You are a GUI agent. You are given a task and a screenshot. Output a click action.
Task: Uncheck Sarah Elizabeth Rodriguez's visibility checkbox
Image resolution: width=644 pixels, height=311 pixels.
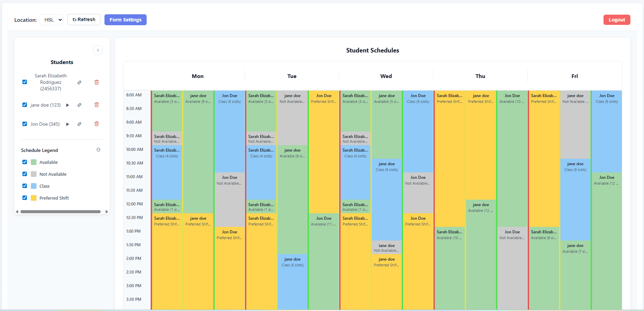(24, 82)
